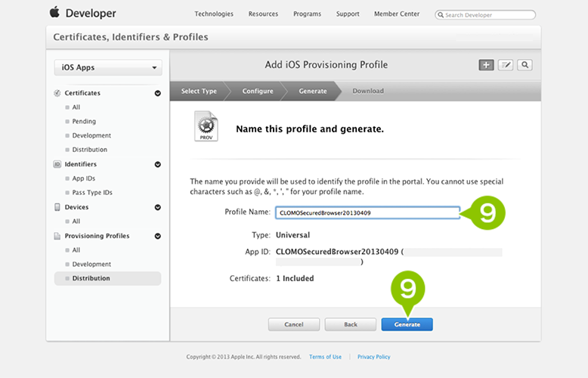Screen dimensions: 588x378
Task: Click the Certificates section heading
Action: (x=82, y=93)
